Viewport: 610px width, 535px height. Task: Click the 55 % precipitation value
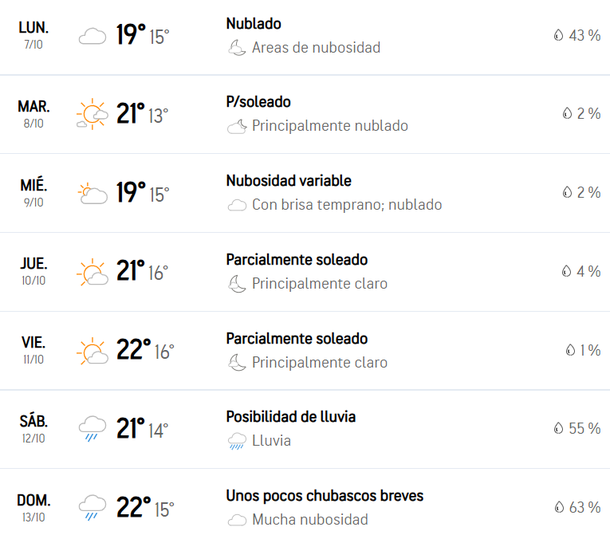(x=584, y=428)
